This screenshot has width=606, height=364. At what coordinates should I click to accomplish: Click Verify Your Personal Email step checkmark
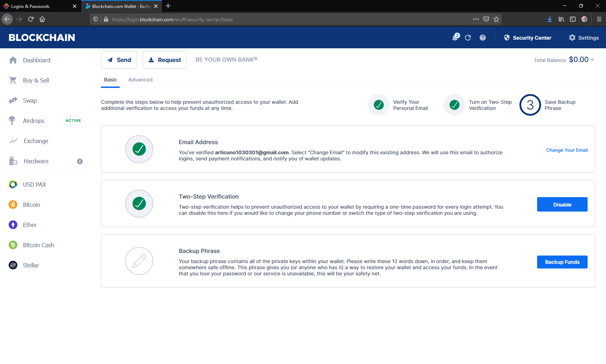[x=379, y=105]
